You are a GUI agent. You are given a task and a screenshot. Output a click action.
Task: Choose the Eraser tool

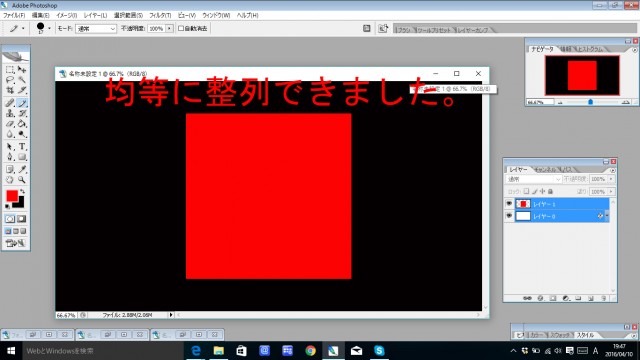[10, 124]
